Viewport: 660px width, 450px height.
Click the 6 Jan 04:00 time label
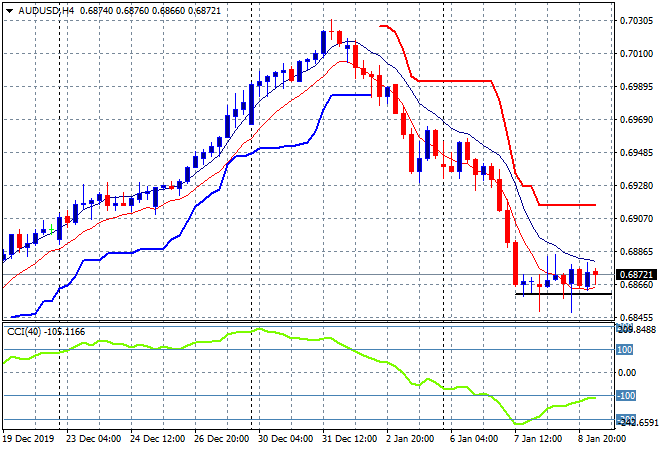click(x=474, y=439)
